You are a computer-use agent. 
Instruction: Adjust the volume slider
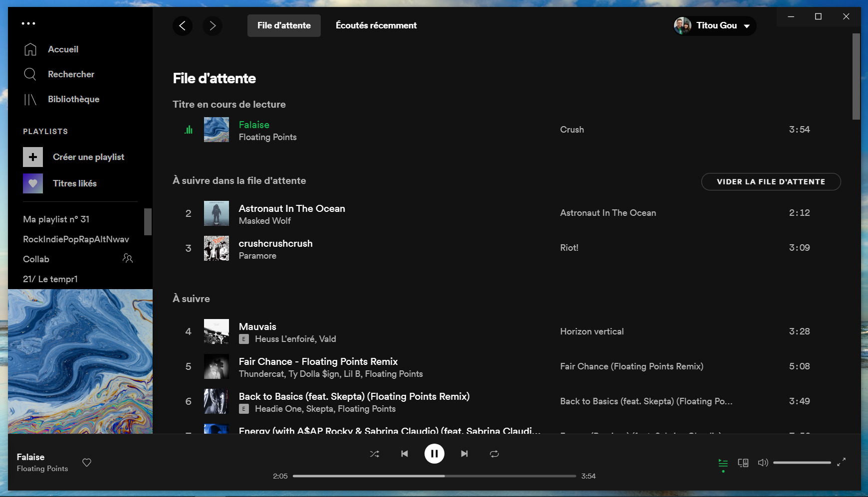click(x=802, y=463)
